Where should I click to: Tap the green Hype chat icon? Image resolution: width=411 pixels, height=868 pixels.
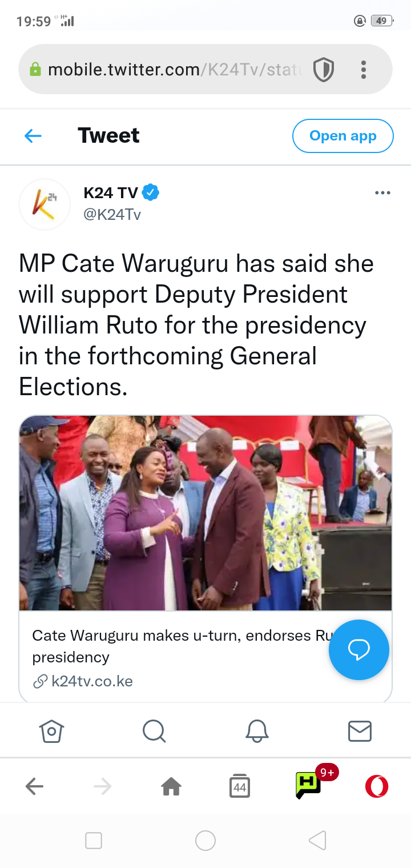(x=308, y=785)
